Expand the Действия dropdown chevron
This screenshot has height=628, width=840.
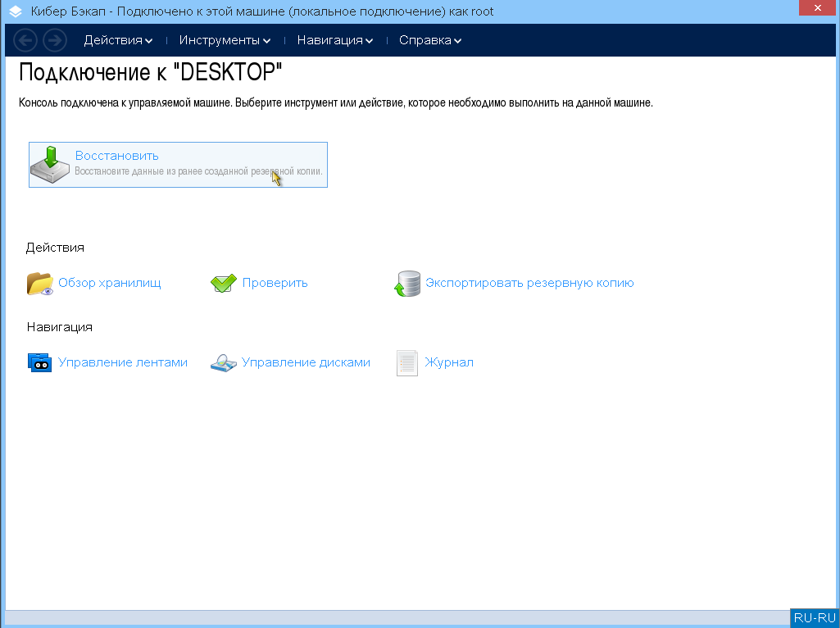(x=148, y=41)
